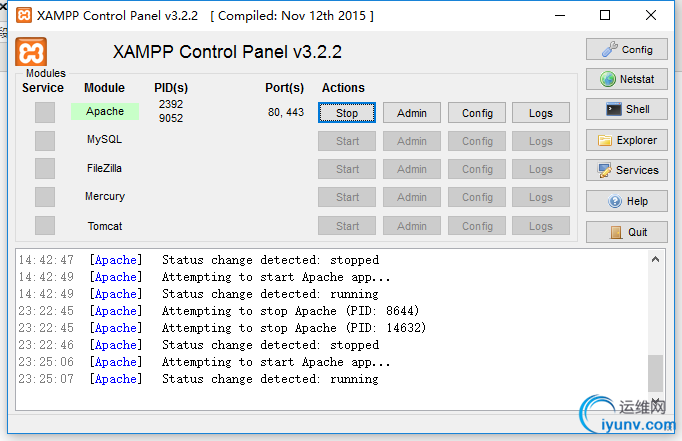Click the Help question mark icon
The image size is (682, 441).
[615, 201]
